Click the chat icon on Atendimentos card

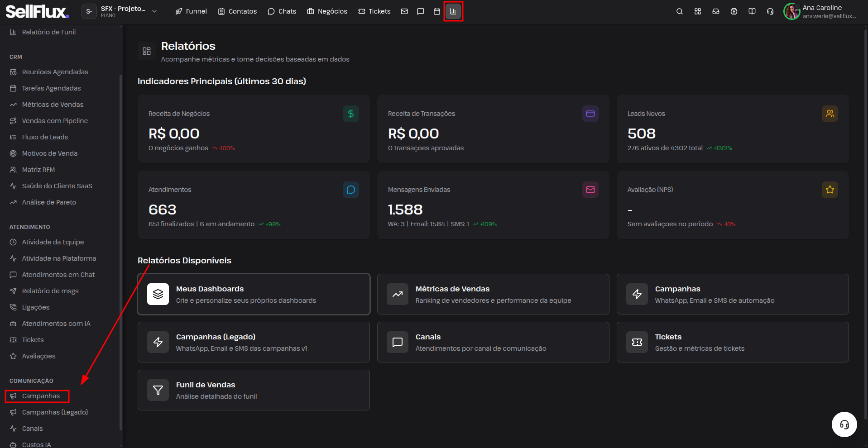(351, 190)
